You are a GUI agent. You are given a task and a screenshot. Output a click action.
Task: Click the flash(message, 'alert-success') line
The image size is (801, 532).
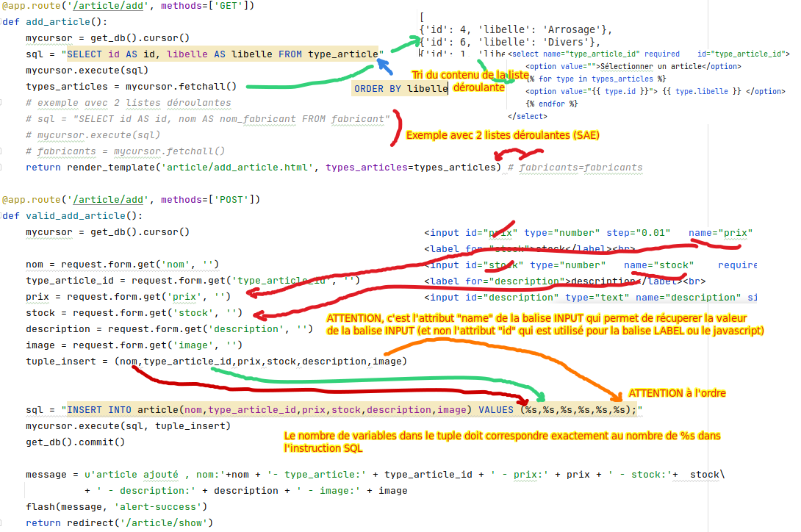click(x=116, y=506)
